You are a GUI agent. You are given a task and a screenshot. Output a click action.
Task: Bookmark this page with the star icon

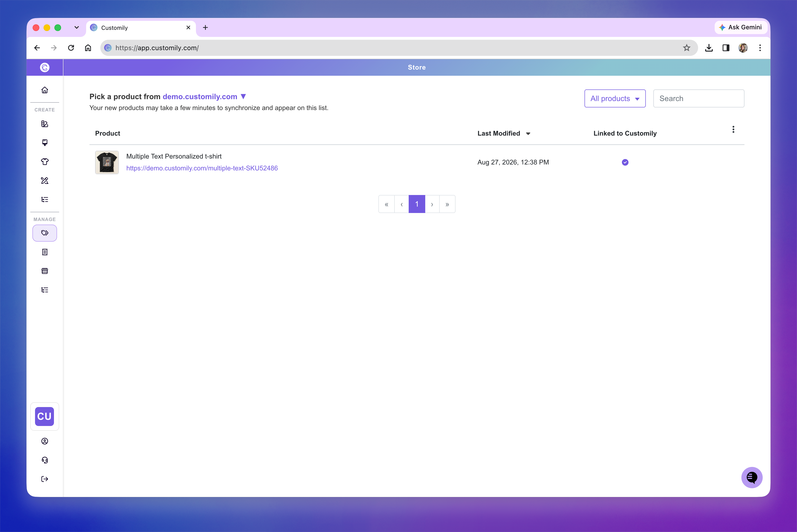(686, 48)
